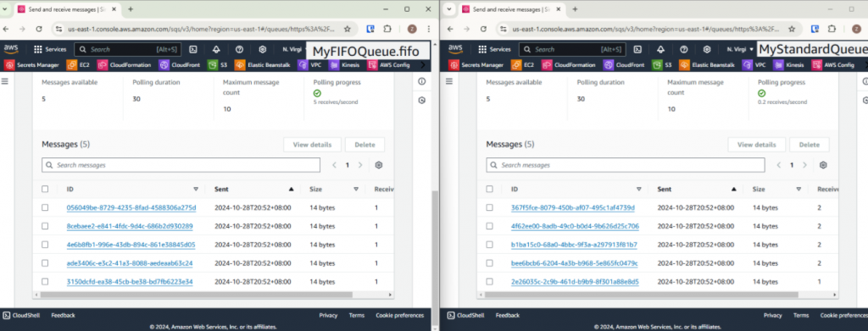
Task: Open CloudShell icon in left window's AWS header
Action: coord(194,49)
